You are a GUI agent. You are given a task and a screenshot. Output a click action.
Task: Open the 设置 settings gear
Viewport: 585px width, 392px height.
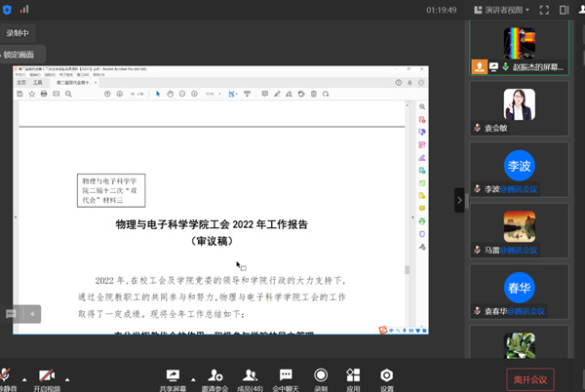[387, 374]
